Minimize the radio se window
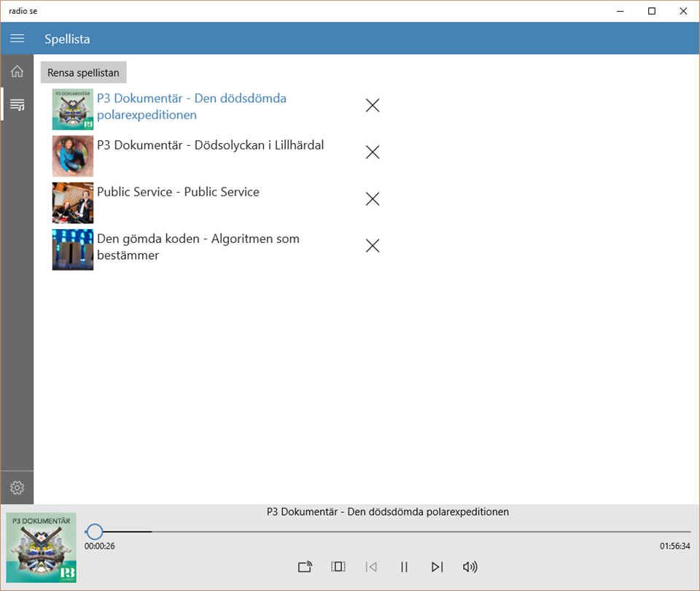 [x=620, y=11]
